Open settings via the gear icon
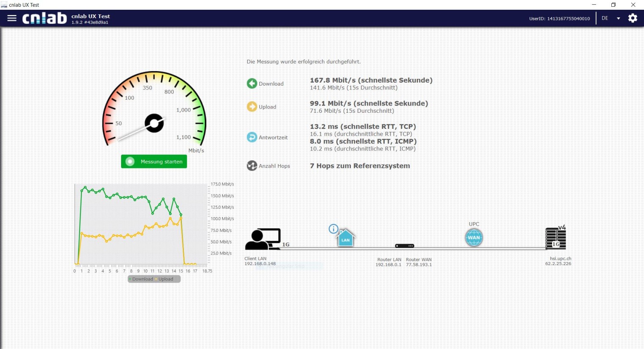This screenshot has width=644, height=349. (633, 18)
